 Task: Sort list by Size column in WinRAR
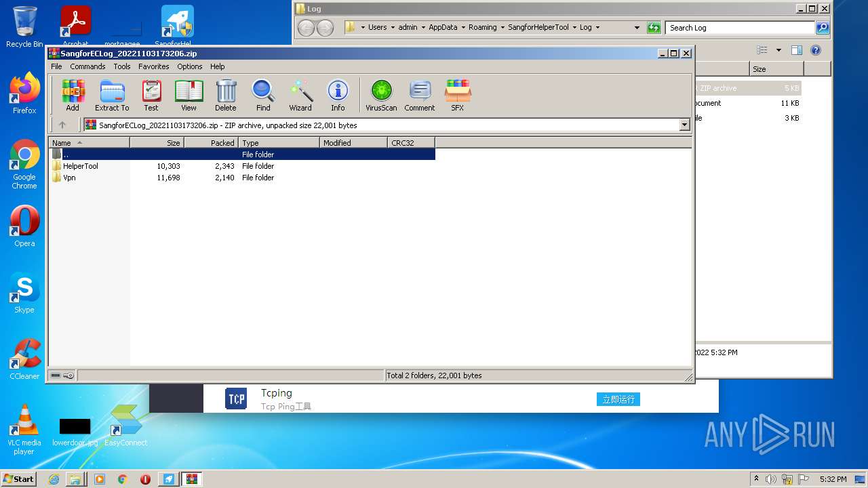[157, 142]
